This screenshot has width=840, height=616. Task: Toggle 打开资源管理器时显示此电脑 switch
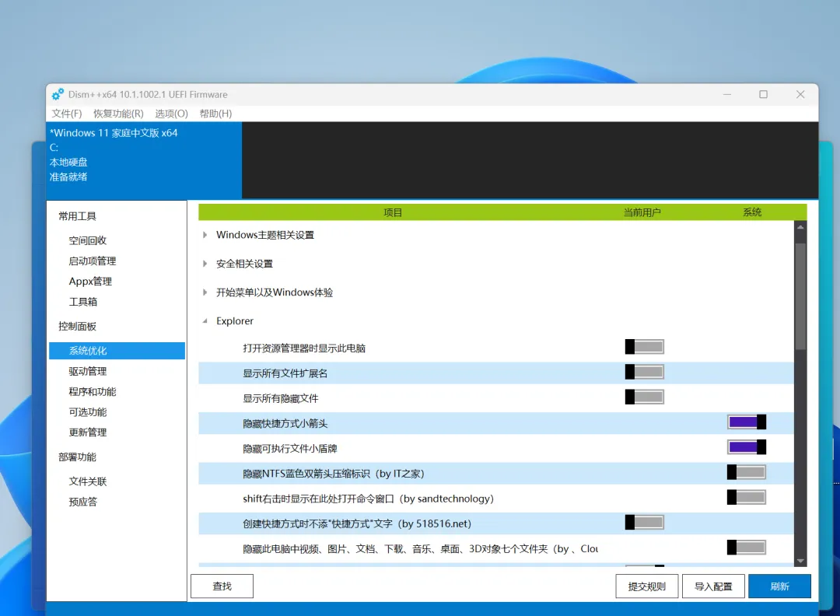point(645,347)
